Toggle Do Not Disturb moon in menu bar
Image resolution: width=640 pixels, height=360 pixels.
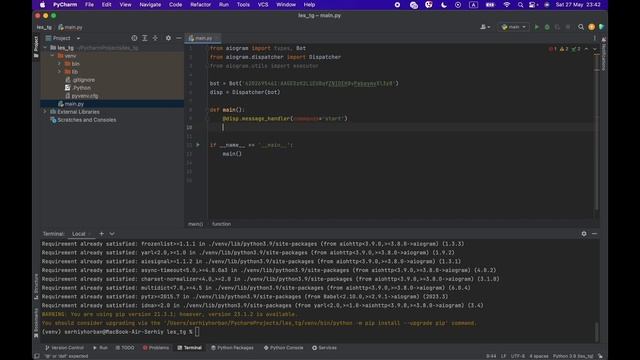pyautogui.click(x=444, y=5)
